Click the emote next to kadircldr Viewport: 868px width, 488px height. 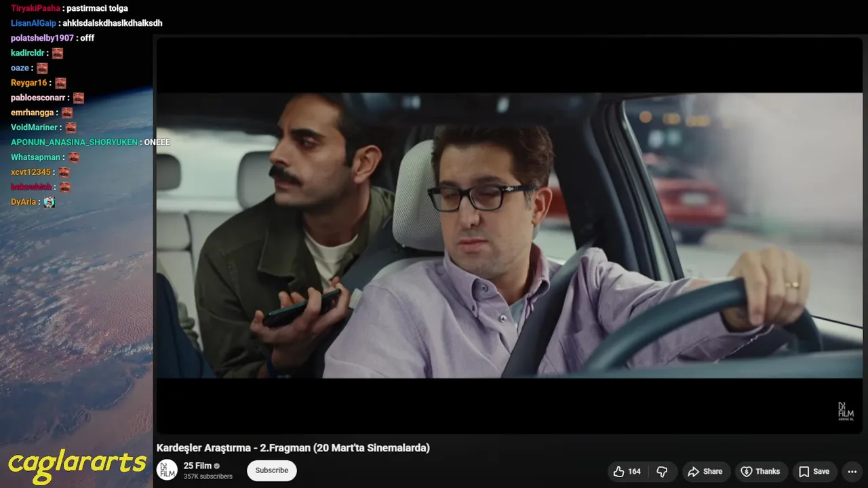point(58,53)
